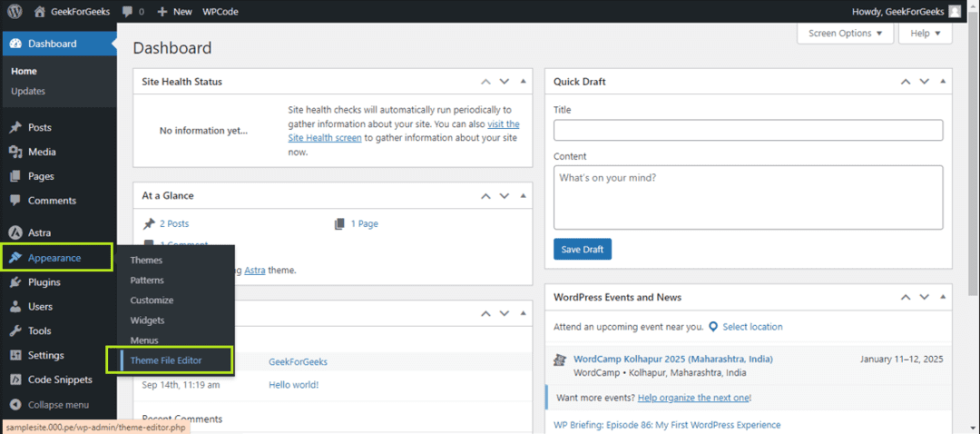980x434 pixels.
Task: Click into the Quick Draft Title field
Action: 748,131
